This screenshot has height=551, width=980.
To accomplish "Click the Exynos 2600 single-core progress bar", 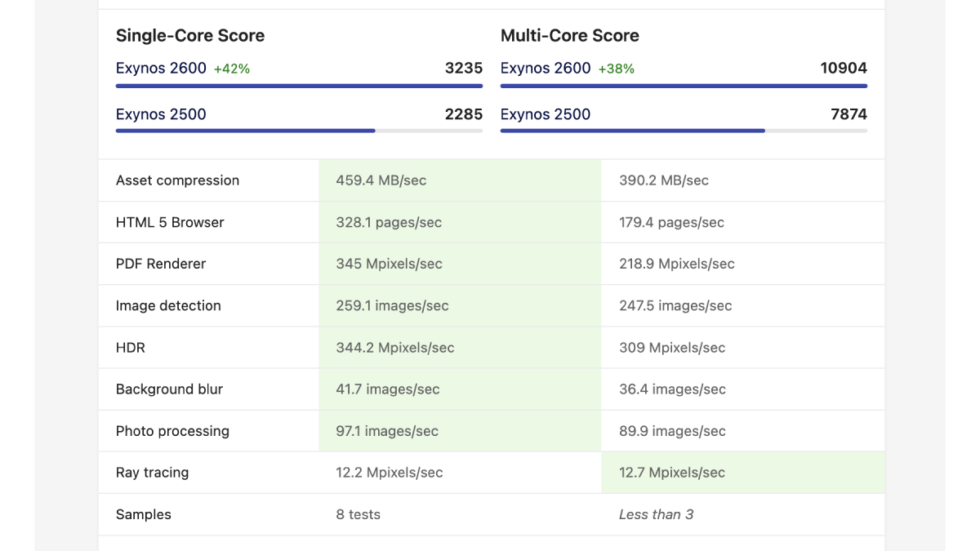I will pos(299,85).
